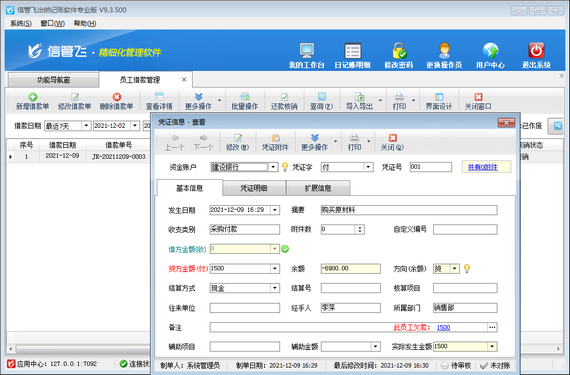The image size is (570, 375).
Task: Open 我的工作台 workbench icon
Action: 306,51
